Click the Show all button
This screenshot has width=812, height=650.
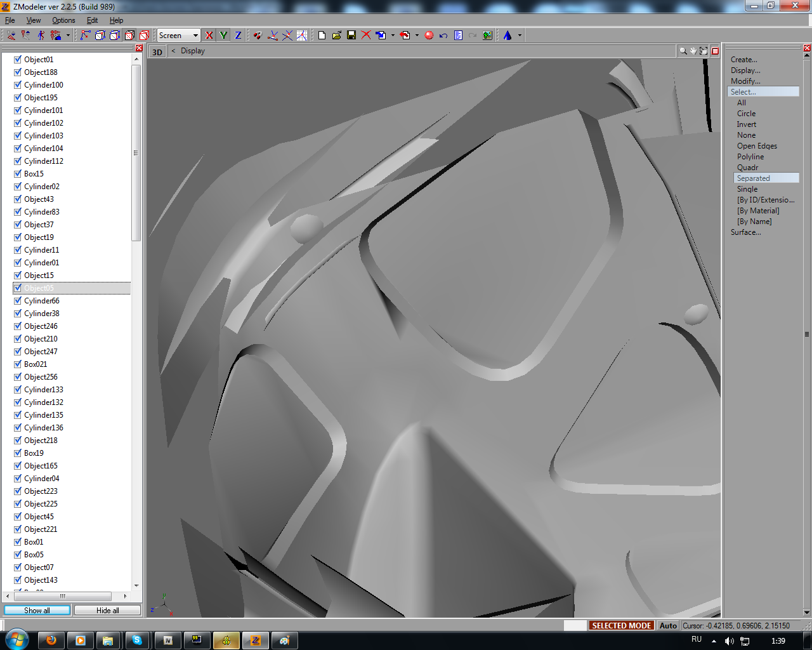pos(37,610)
